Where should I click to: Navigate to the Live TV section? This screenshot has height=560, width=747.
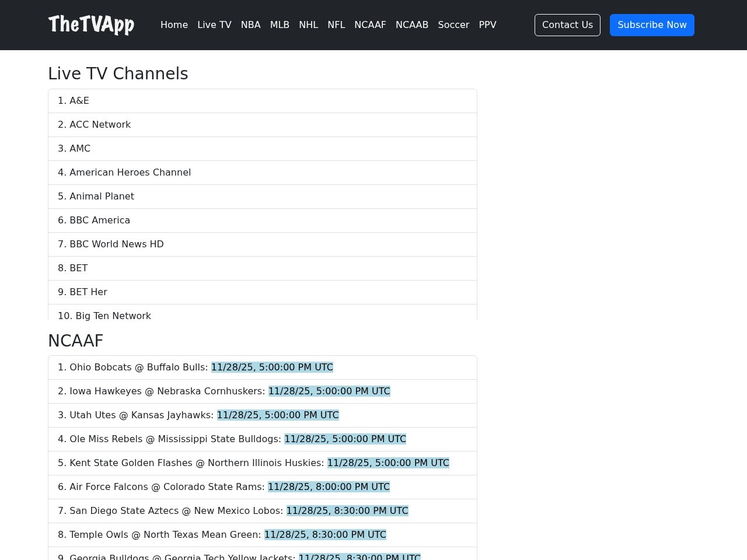pyautogui.click(x=214, y=24)
